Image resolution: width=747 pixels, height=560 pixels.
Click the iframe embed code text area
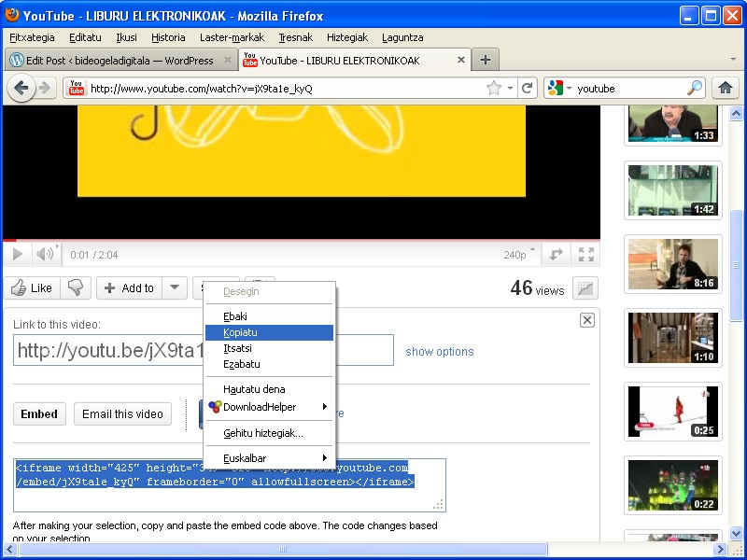pos(229,485)
